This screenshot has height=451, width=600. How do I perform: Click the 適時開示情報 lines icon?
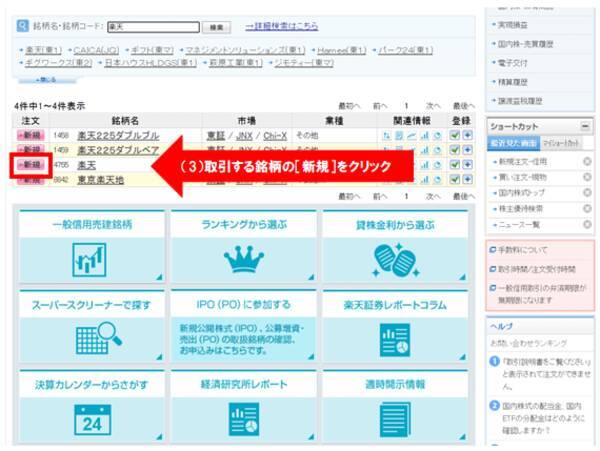coord(395,420)
